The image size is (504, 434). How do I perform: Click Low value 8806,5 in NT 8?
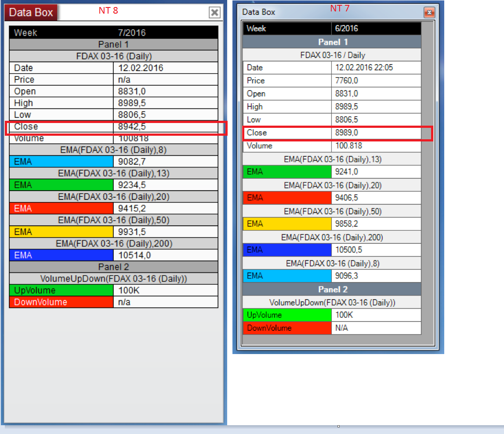tap(166, 115)
